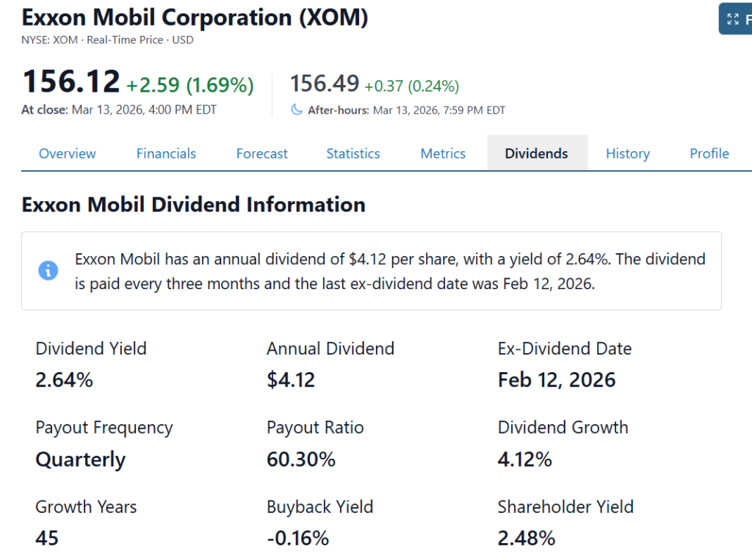Click the Exxon Mobil Corporation (XOM) title
Viewport: 752px width, 560px height.
[195, 17]
